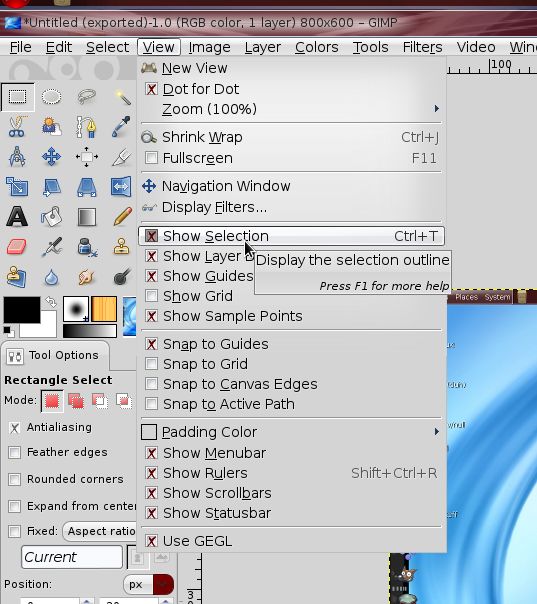537x604 pixels.
Task: Select the Paths pen tool
Action: (86, 127)
